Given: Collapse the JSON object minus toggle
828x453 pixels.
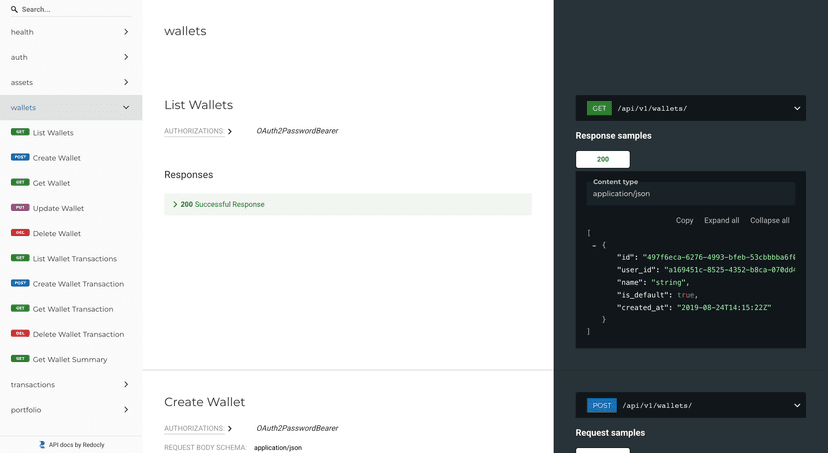Looking at the screenshot, I should [x=594, y=246].
